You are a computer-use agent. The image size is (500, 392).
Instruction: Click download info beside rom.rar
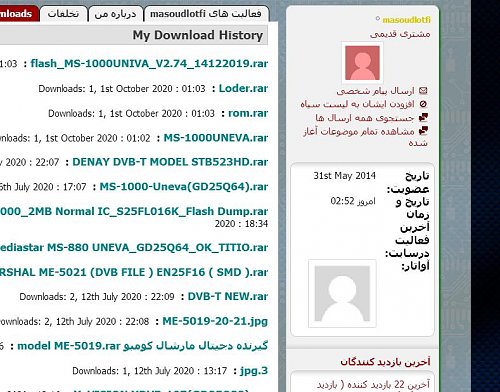tap(132, 113)
